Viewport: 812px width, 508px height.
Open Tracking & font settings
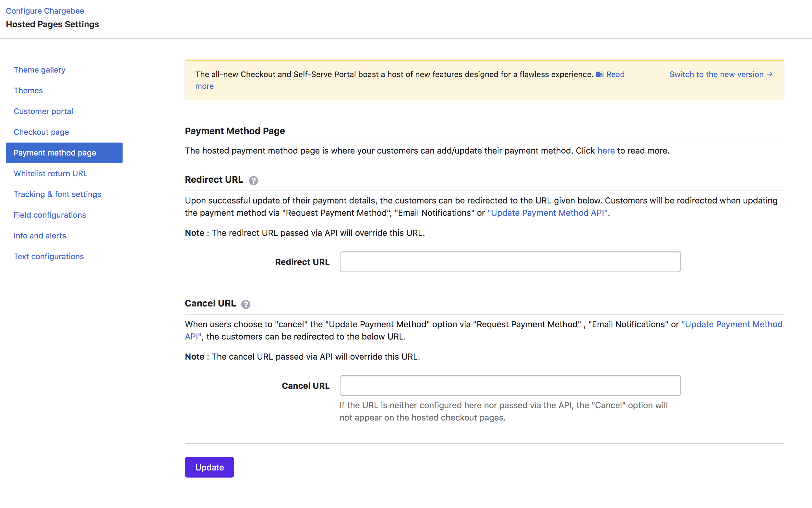57,194
